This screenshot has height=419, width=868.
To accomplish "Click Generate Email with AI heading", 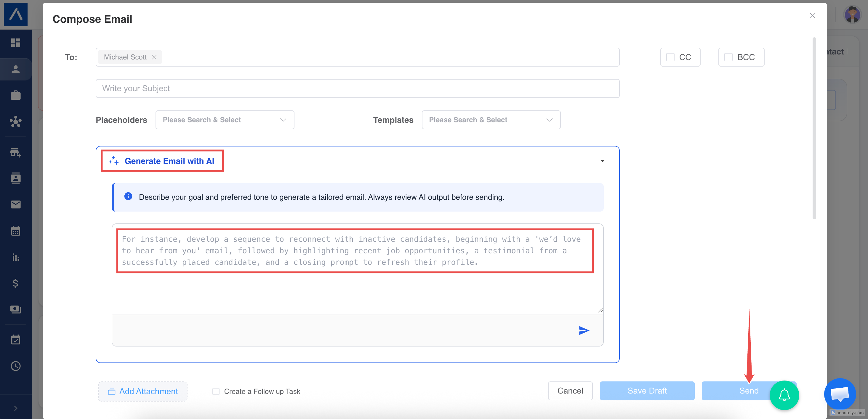I will pos(169,161).
